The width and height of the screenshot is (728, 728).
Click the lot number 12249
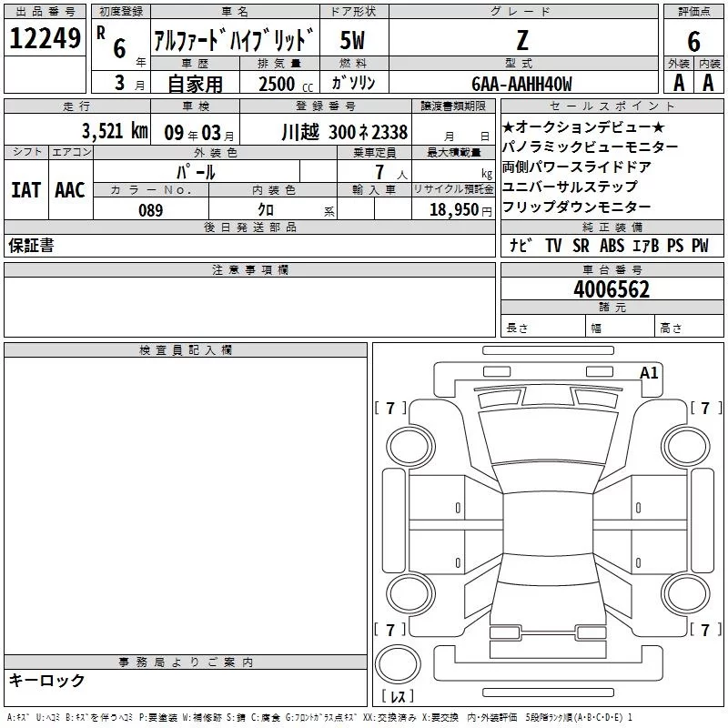coord(45,38)
